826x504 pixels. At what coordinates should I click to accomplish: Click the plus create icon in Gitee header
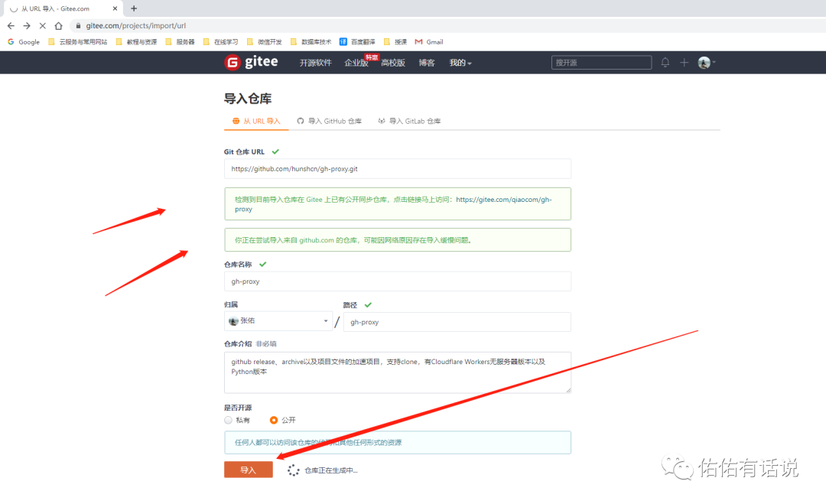pyautogui.click(x=685, y=63)
